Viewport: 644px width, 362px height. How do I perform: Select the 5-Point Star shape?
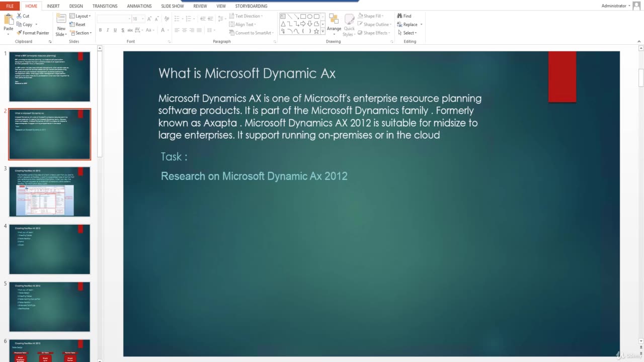(316, 31)
